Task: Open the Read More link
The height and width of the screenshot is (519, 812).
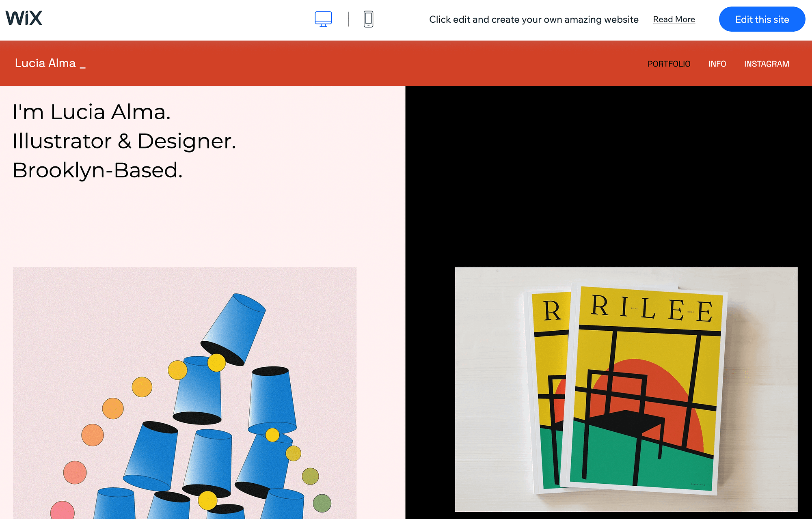Action: 674,19
